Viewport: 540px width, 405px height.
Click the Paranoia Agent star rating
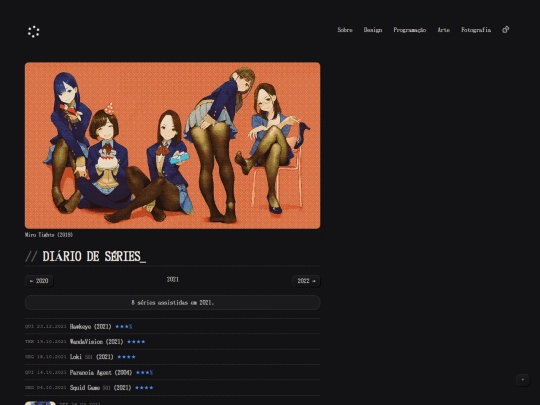click(x=144, y=372)
